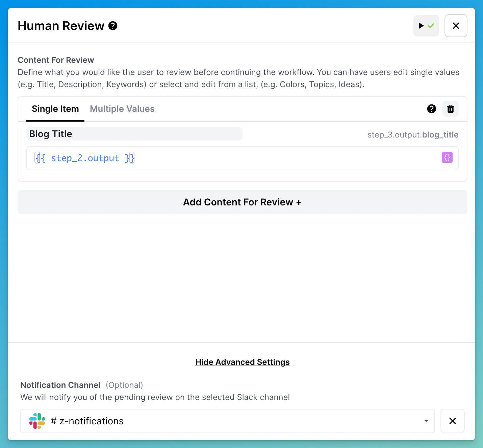The image size is (483, 448).
Task: Run the step with the play button
Action: (x=421, y=26)
